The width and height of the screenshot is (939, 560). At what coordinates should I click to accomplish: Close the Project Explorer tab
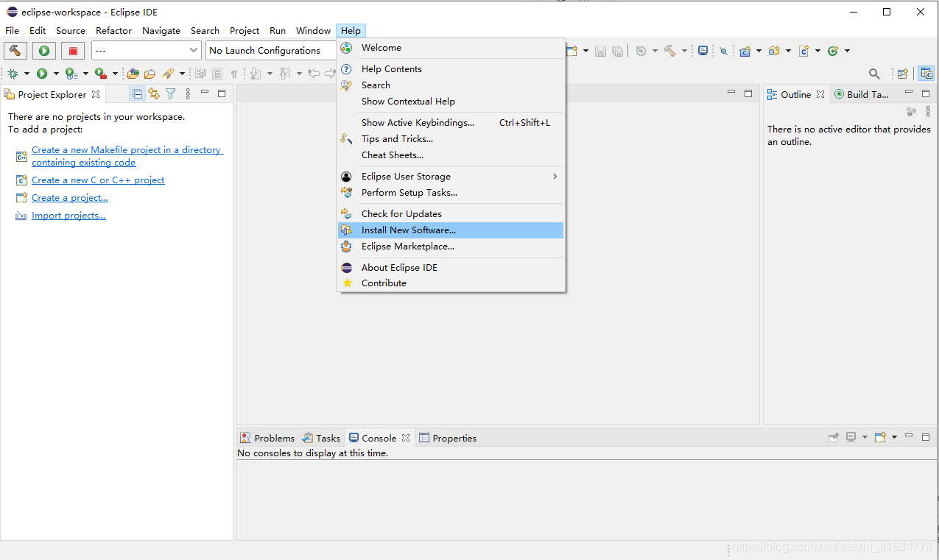(96, 94)
